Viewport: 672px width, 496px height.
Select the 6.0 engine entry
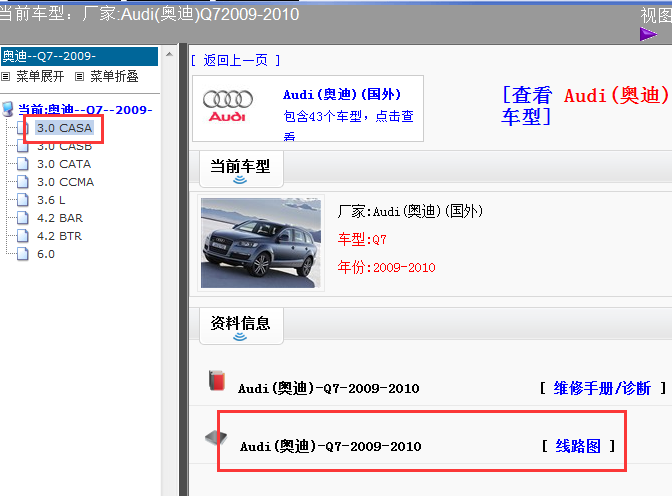point(46,254)
